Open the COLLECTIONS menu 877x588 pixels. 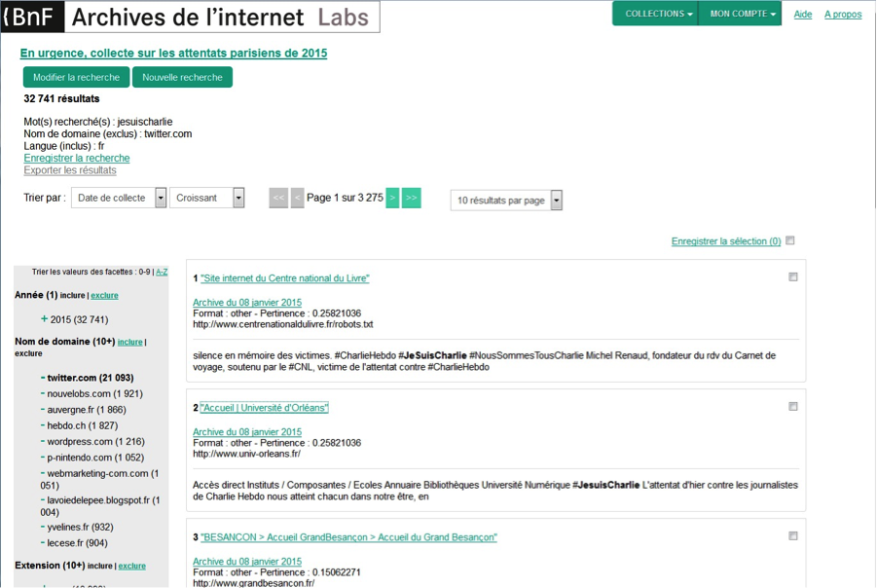[655, 14]
